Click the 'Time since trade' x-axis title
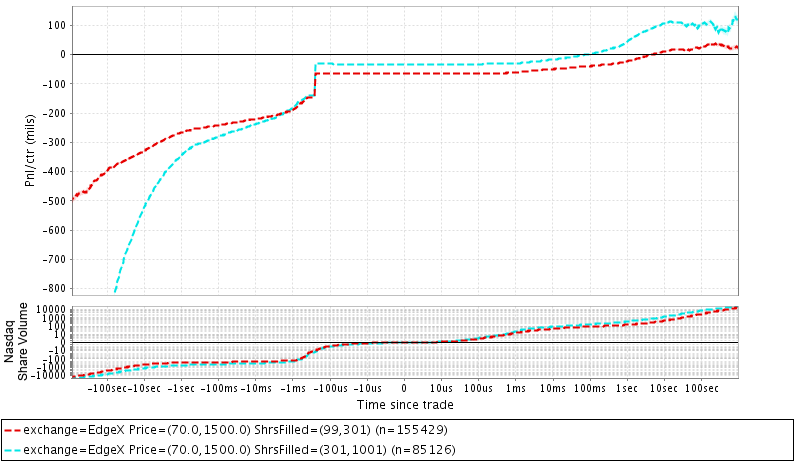795x462 pixels. tap(405, 405)
